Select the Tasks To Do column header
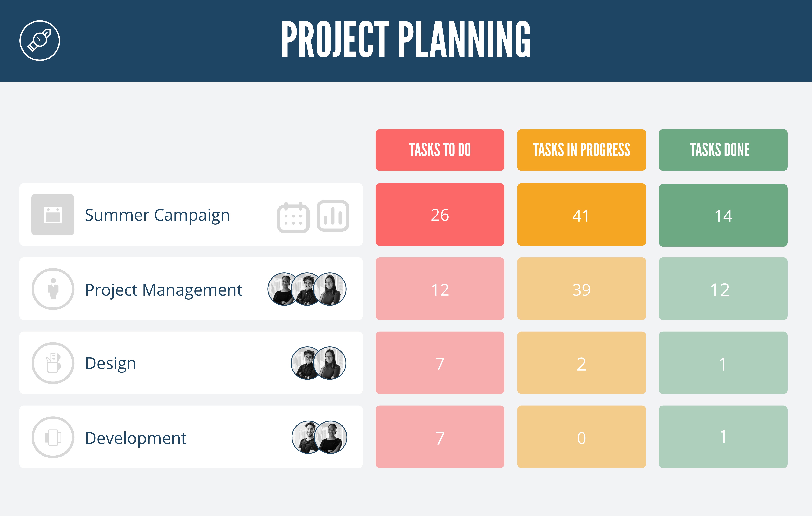 pyautogui.click(x=440, y=150)
